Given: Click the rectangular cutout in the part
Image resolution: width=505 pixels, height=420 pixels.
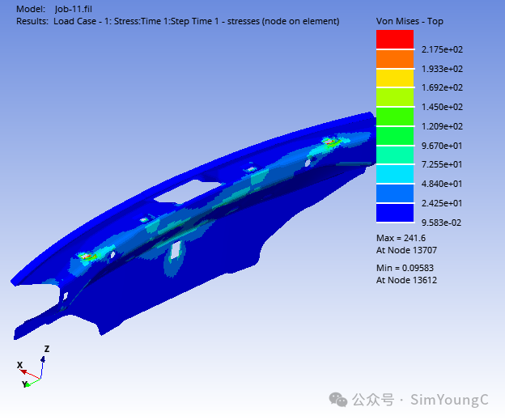Looking at the screenshot, I should point(189,192).
